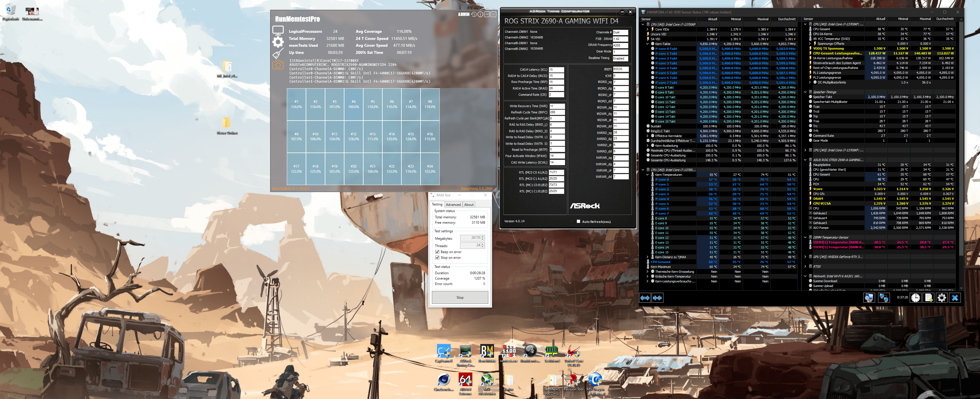
Task: Open BenchMate desktop shortcut
Action: click(487, 353)
